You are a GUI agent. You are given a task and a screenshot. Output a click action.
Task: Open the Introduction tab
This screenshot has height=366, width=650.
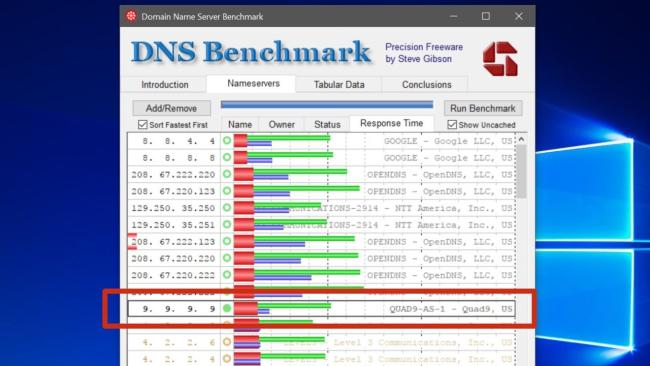(165, 85)
